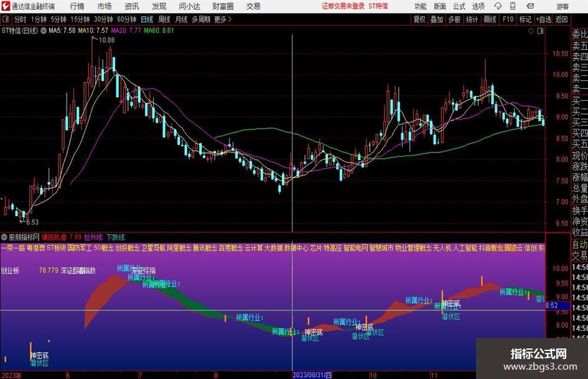Click the 游客 guest account label
Image resolution: width=588 pixels, height=379 pixels.
point(562,6)
